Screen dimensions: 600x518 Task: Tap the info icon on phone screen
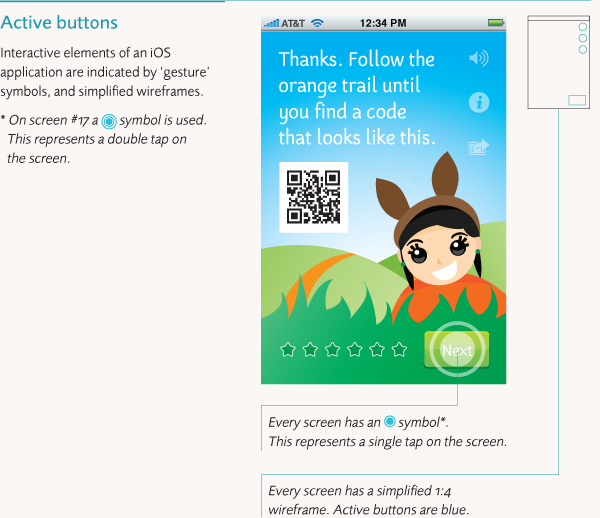click(x=479, y=103)
